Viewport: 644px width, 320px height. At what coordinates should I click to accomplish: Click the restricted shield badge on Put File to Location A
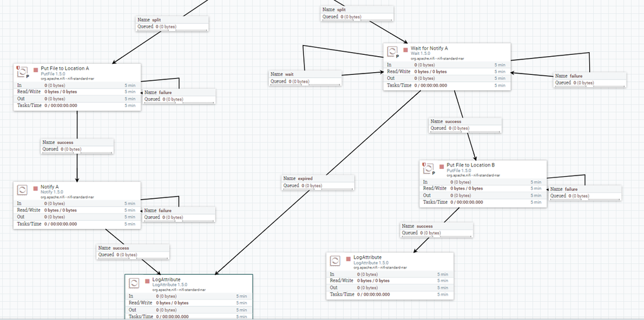[x=18, y=67]
